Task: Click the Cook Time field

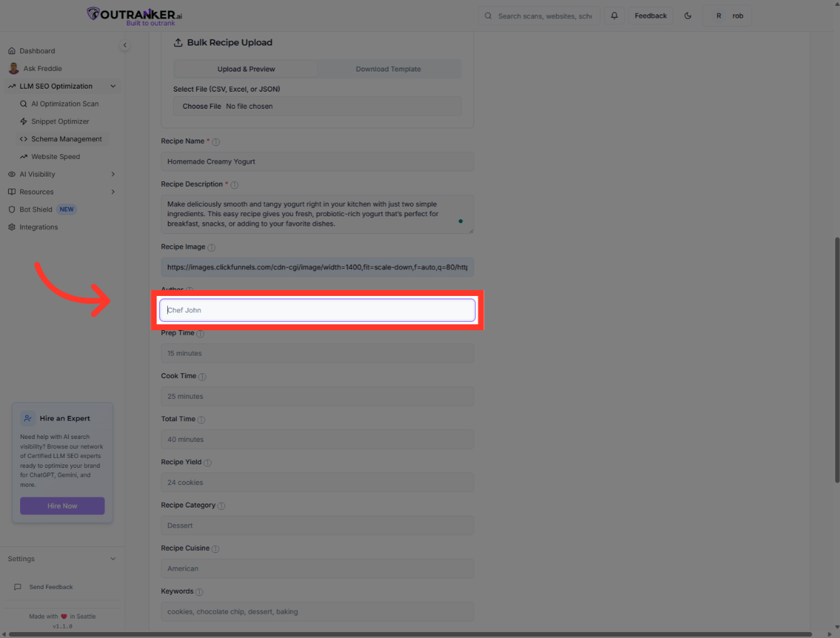Action: point(317,396)
